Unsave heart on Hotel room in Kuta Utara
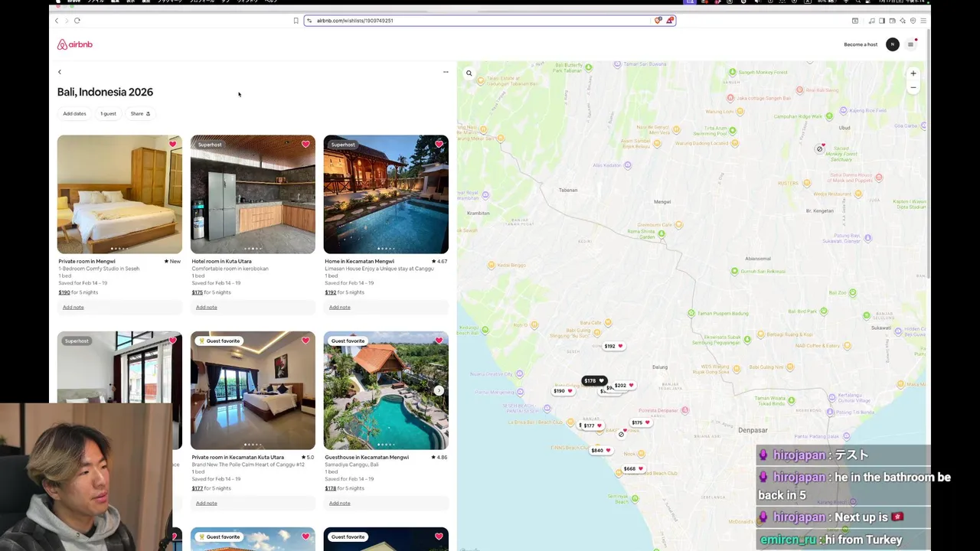 coord(305,144)
